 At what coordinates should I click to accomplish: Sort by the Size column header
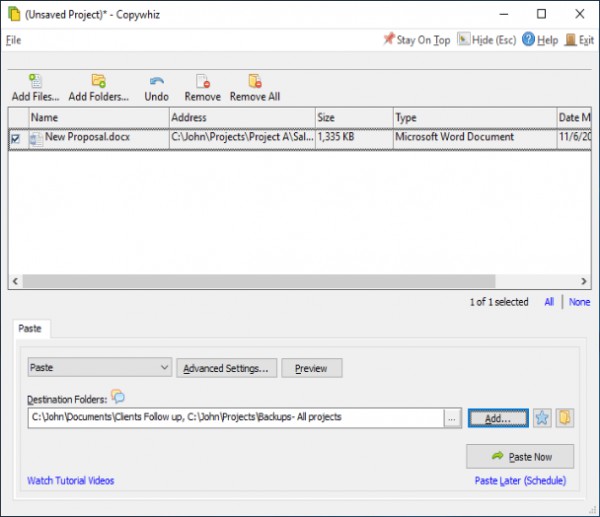point(354,117)
